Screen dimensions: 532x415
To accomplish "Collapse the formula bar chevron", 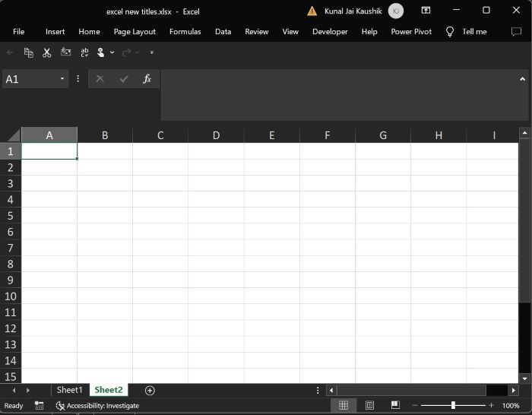I will [523, 79].
